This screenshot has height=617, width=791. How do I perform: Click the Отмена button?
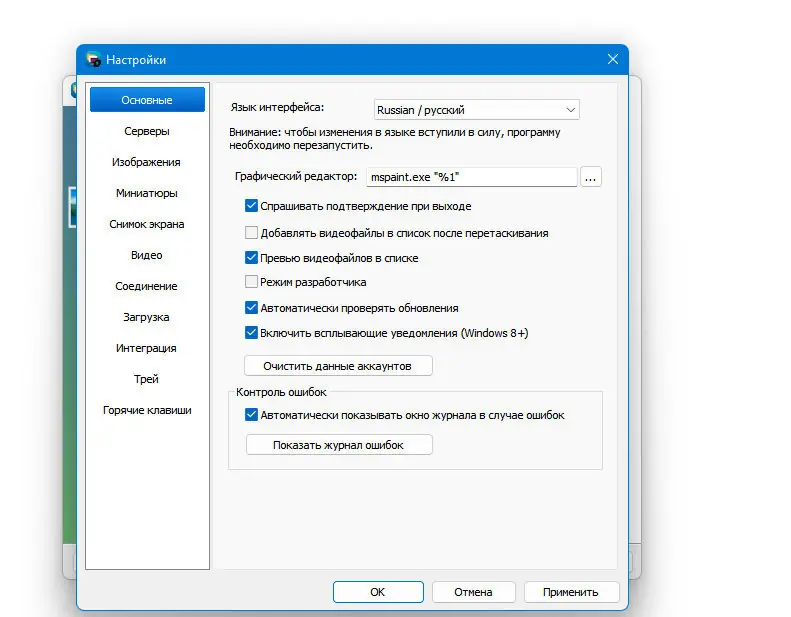pyautogui.click(x=473, y=592)
